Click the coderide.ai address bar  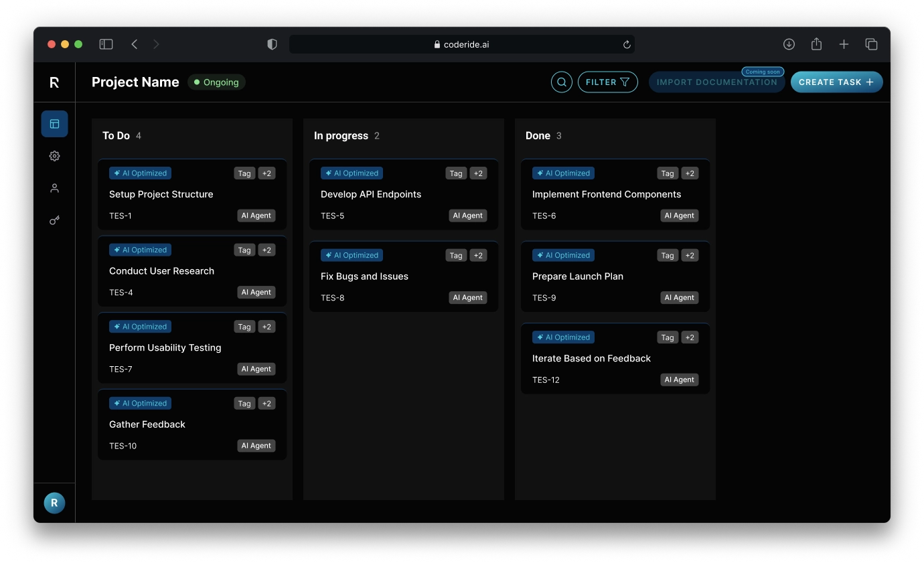(462, 45)
